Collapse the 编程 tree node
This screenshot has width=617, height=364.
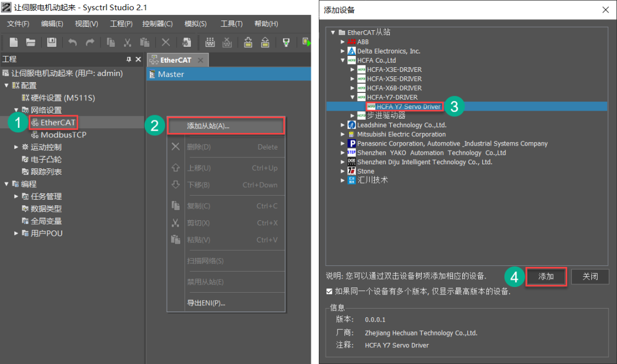[x=6, y=184]
